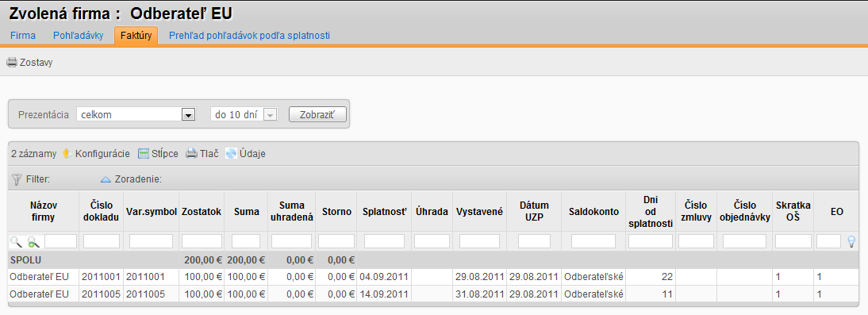Click lightbulb icon next to EO filter
Image resolution: width=868 pixels, height=315 pixels.
click(x=851, y=241)
